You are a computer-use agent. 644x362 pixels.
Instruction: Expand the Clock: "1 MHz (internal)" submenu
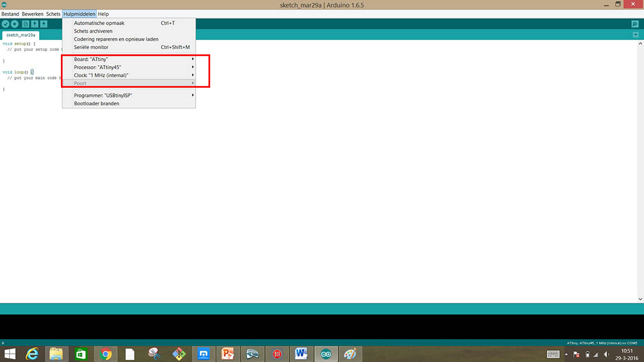click(x=129, y=75)
